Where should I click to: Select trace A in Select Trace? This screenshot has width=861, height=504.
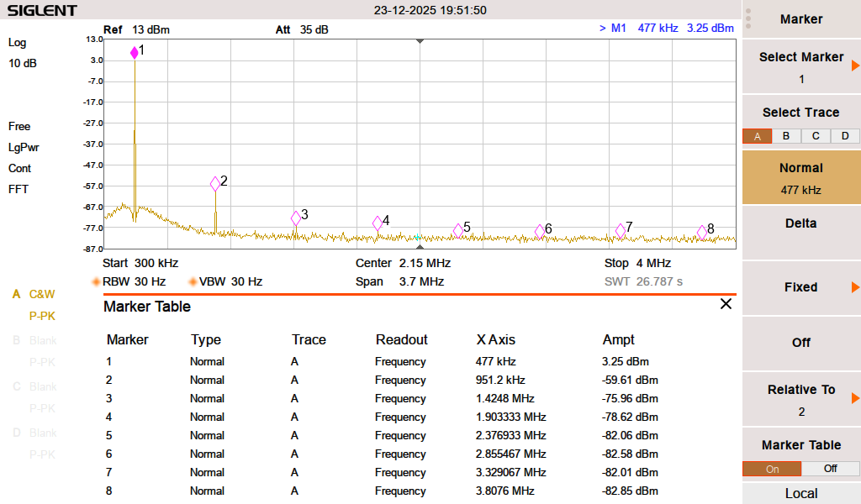click(x=757, y=136)
